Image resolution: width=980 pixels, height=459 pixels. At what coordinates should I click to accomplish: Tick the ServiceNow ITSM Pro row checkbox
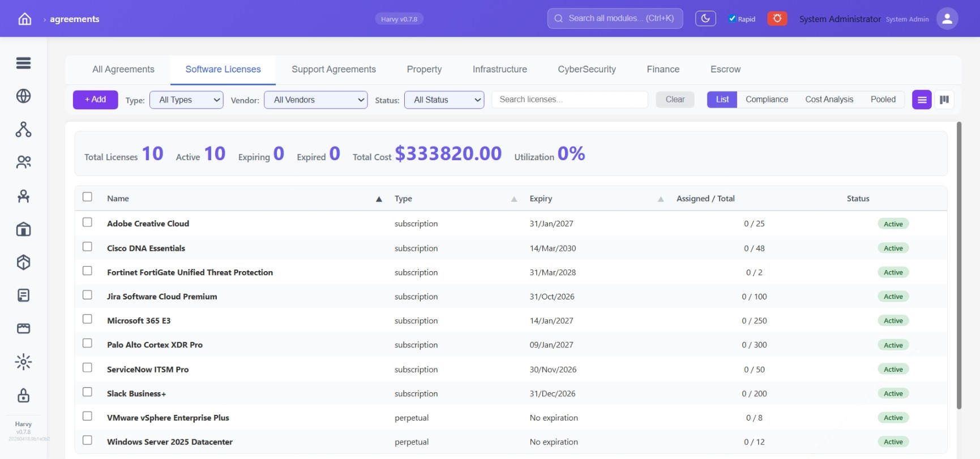click(87, 368)
